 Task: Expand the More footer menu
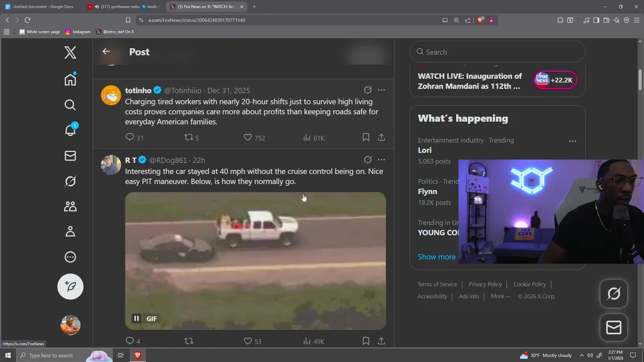(501, 296)
